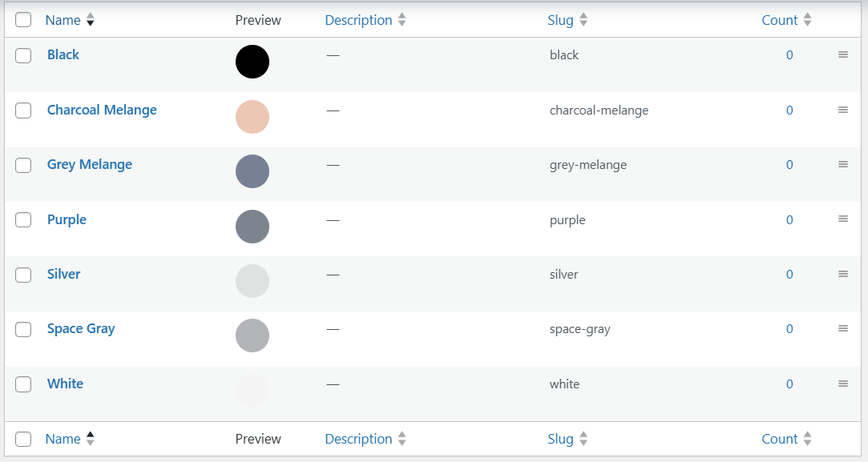
Task: Open the Space Gray term link
Action: click(81, 328)
